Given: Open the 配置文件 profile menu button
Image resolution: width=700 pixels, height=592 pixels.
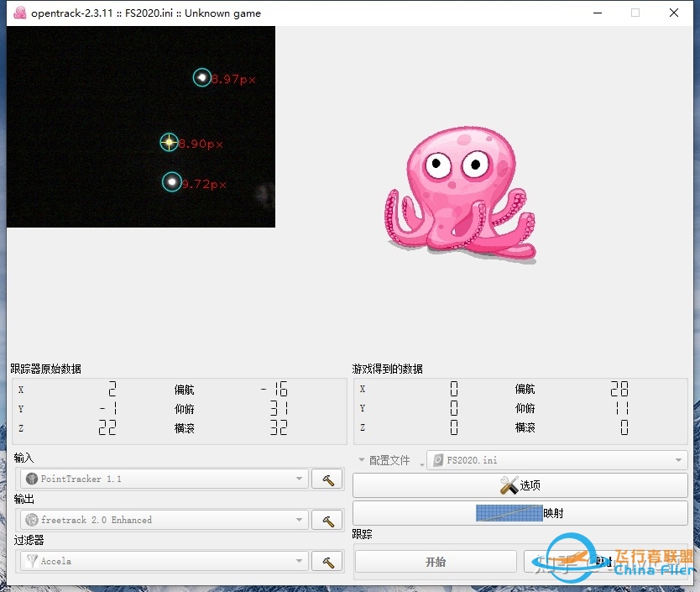Looking at the screenshot, I should tap(385, 460).
